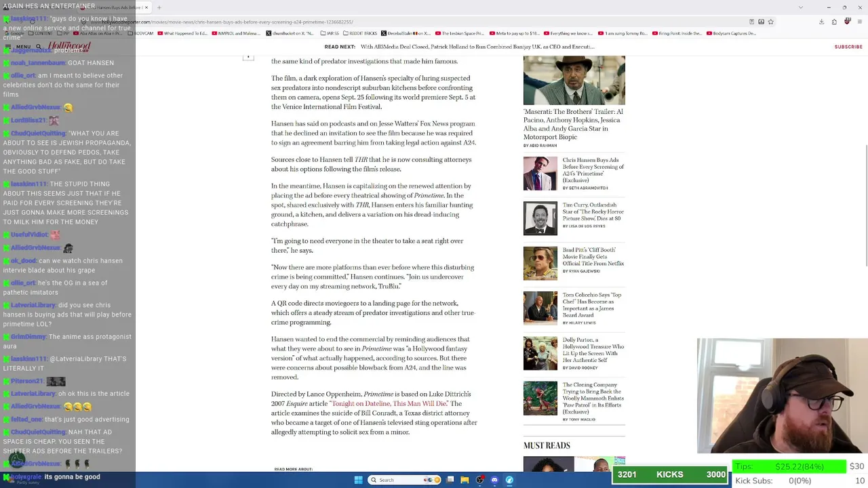Go to the Hollywood Reporter logo homepage
The height and width of the screenshot is (488, 868).
click(x=69, y=47)
